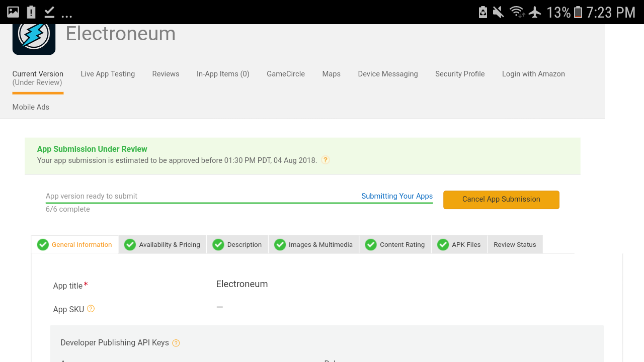This screenshot has width=644, height=362.
Task: View the Review Status tab
Action: click(515, 244)
